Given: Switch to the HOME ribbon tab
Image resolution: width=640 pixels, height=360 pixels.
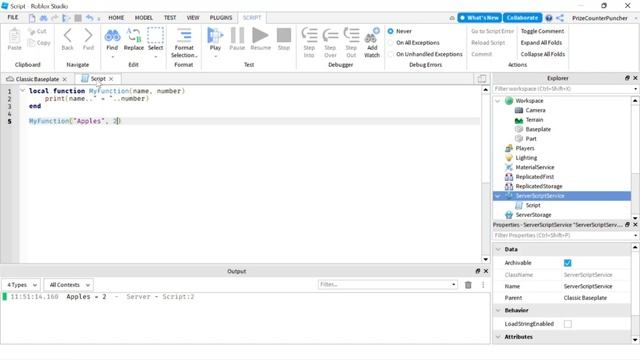Looking at the screenshot, I should [116, 18].
